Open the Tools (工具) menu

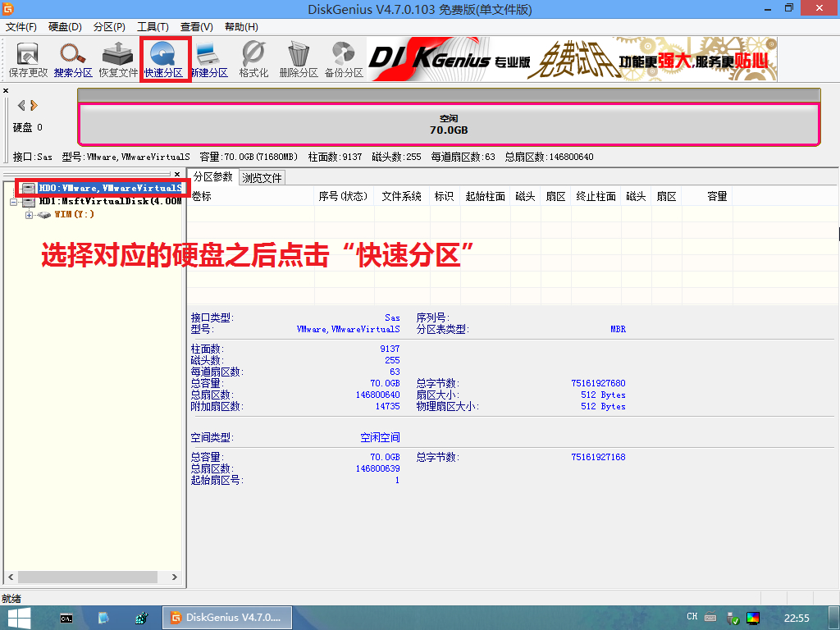pos(153,27)
